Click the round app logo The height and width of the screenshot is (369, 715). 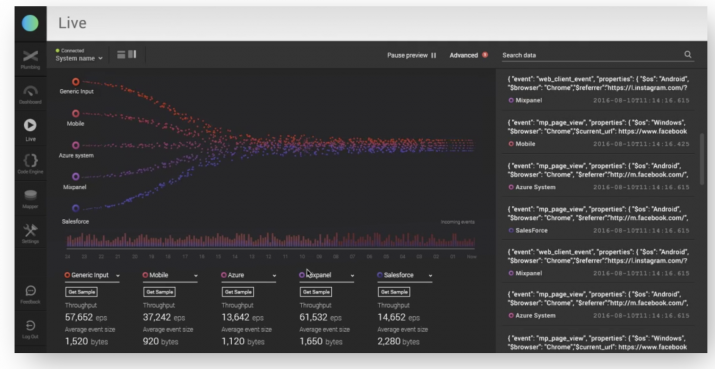[x=30, y=23]
